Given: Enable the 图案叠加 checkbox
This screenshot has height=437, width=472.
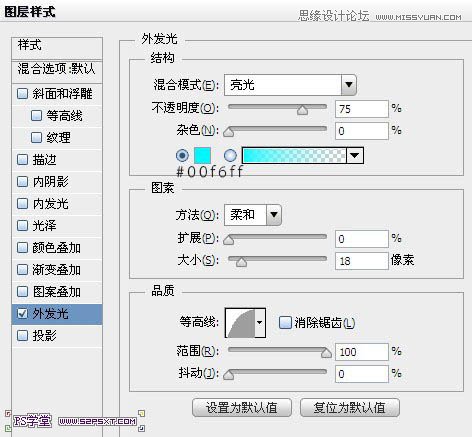Looking at the screenshot, I should coord(22,292).
